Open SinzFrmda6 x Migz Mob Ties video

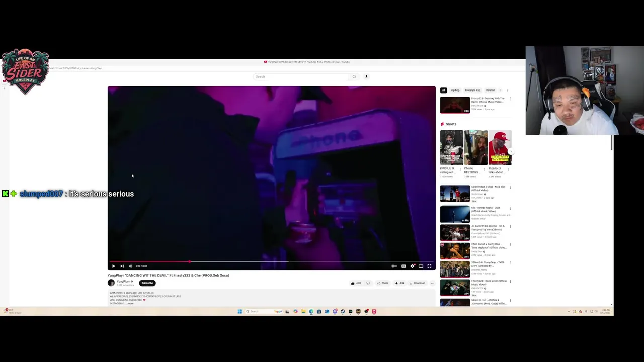[x=455, y=194]
